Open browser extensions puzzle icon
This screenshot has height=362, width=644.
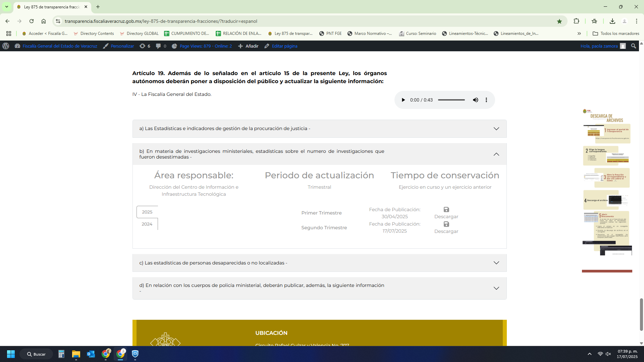pyautogui.click(x=576, y=21)
